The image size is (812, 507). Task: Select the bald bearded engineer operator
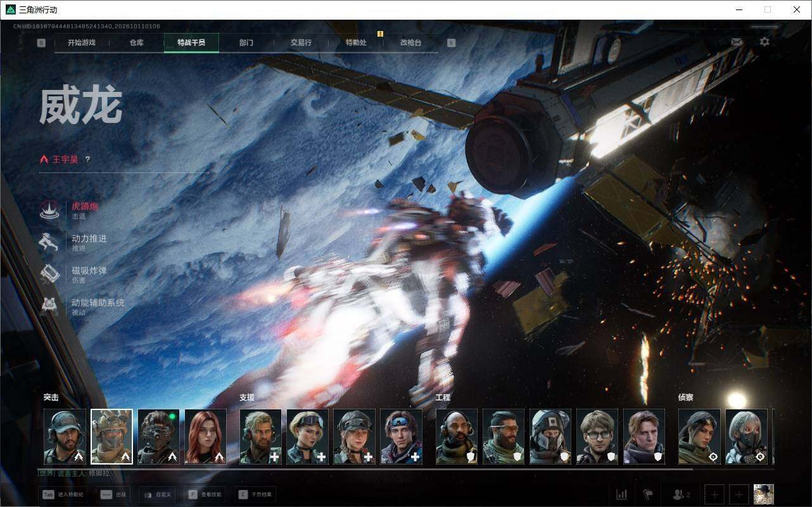pyautogui.click(x=457, y=437)
